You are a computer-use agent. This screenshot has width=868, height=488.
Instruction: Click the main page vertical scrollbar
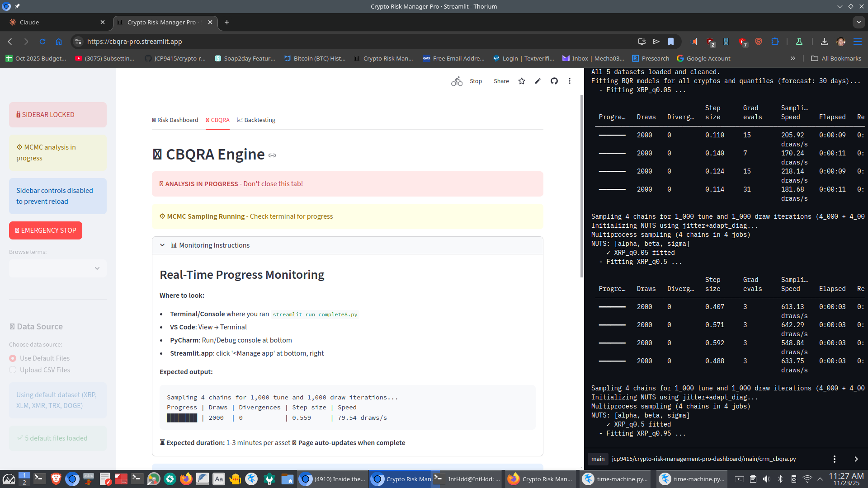click(581, 185)
